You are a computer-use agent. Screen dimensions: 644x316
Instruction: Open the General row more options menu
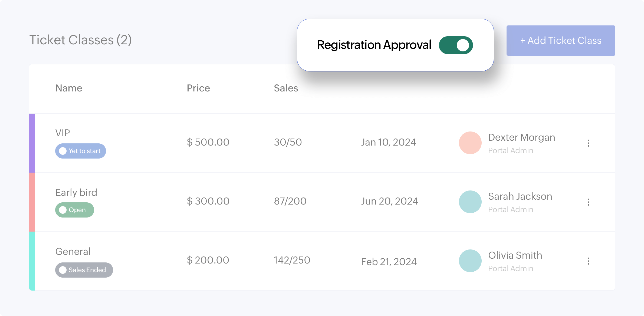(588, 261)
